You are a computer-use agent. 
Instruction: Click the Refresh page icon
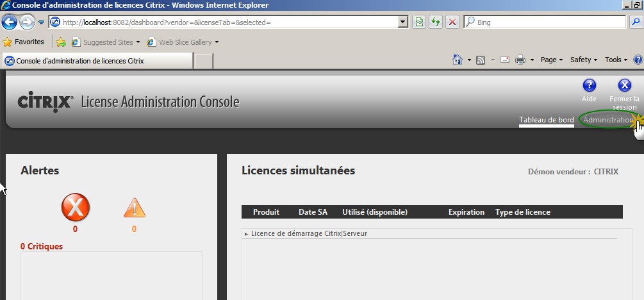(x=435, y=22)
